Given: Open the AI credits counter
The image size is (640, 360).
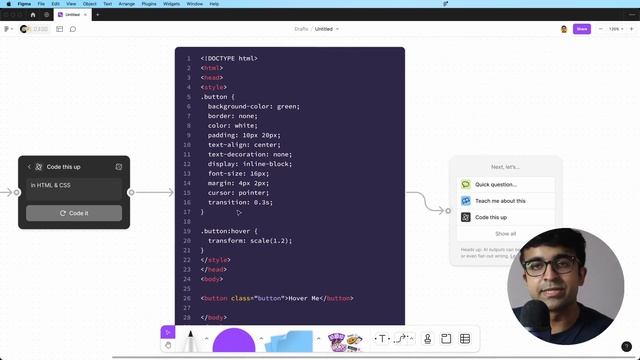Looking at the screenshot, I should 34,29.
